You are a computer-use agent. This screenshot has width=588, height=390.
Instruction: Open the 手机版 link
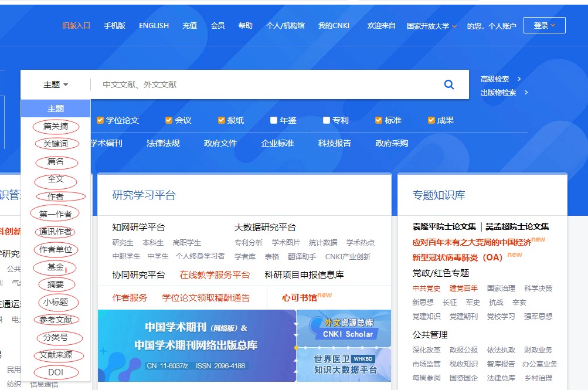[114, 25]
